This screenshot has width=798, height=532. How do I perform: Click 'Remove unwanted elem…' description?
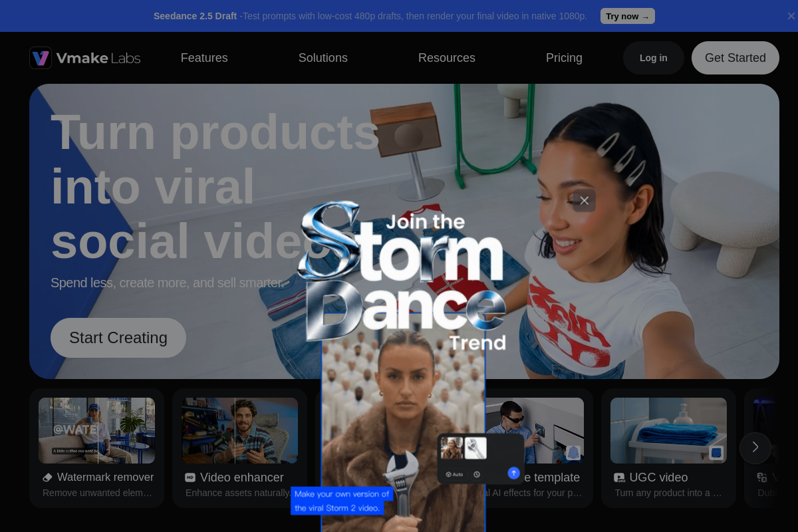97,493
